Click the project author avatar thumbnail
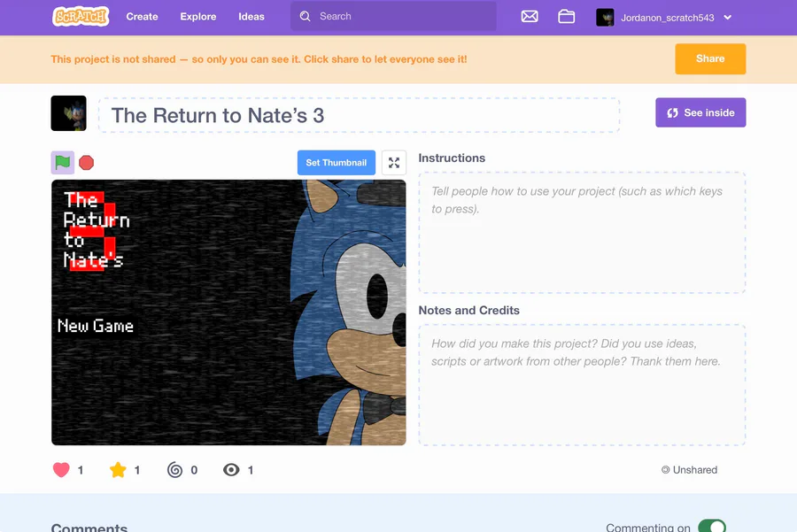Screen dimensions: 797x532 pyautogui.click(x=68, y=113)
